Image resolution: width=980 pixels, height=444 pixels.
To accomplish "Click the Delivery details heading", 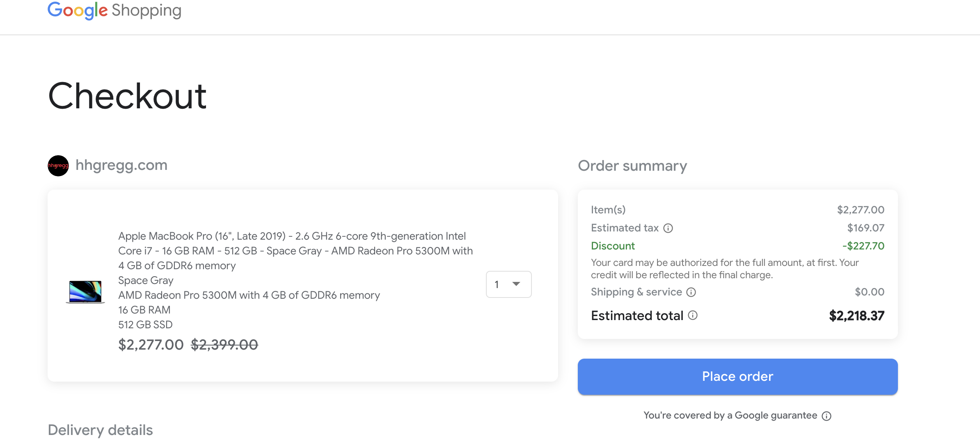I will 100,430.
